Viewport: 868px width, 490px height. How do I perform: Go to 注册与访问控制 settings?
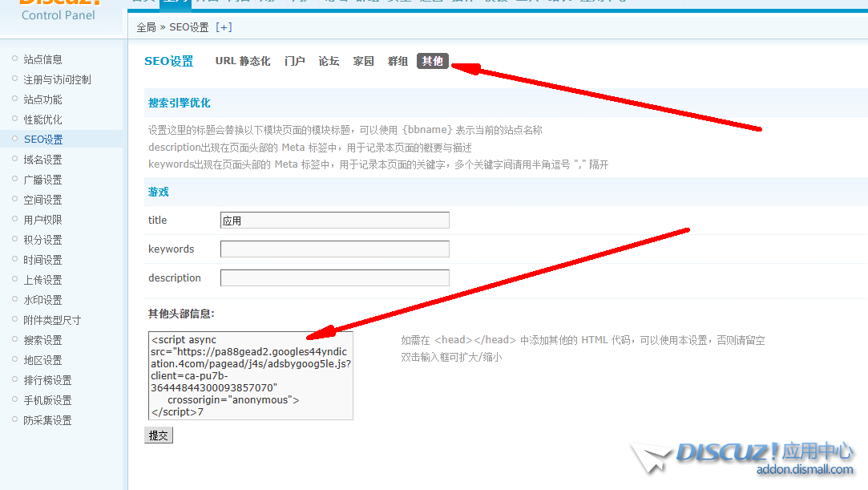[x=57, y=79]
